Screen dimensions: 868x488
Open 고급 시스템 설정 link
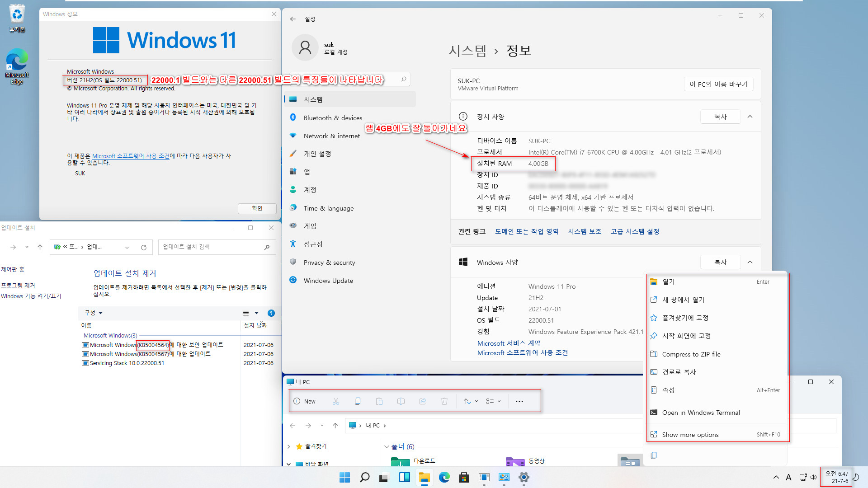pos(635,231)
